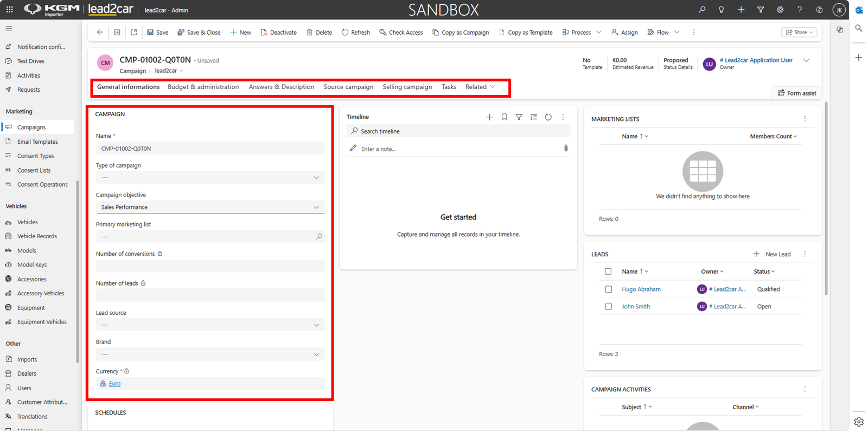Open Vehicles in left navigation

27,222
